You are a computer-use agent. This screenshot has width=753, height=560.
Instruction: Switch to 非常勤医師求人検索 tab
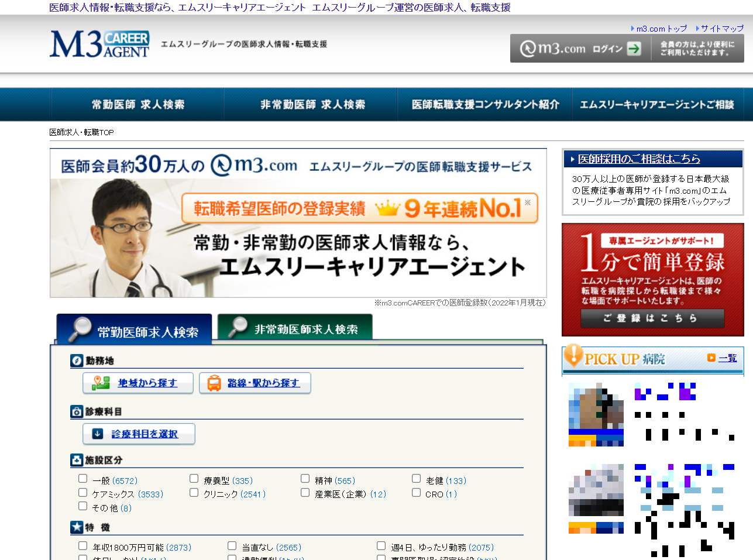point(295,327)
